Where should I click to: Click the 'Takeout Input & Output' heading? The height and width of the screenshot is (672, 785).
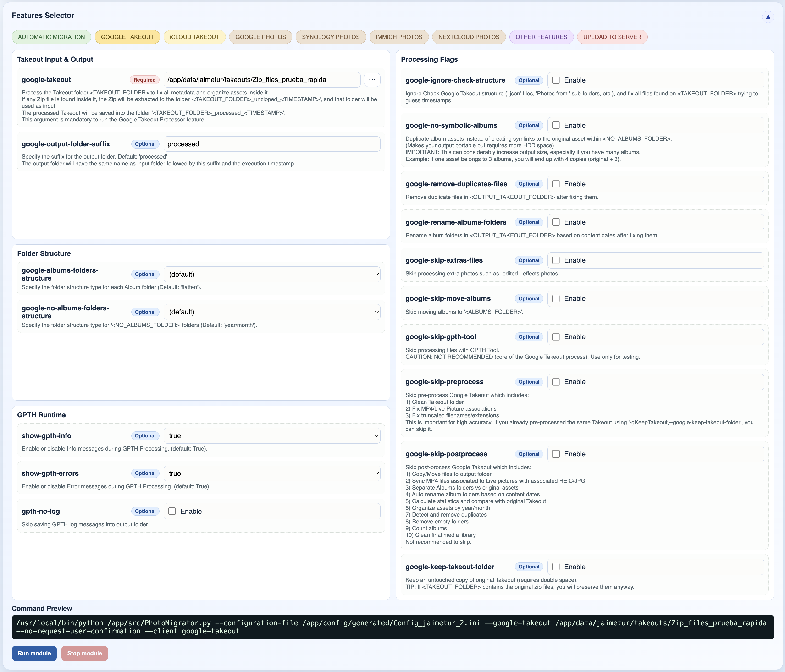click(55, 59)
